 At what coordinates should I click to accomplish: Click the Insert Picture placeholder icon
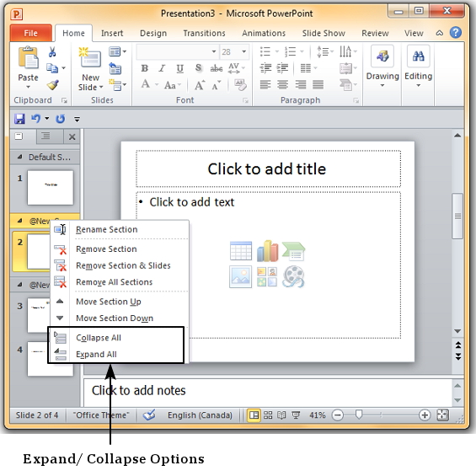(x=240, y=276)
